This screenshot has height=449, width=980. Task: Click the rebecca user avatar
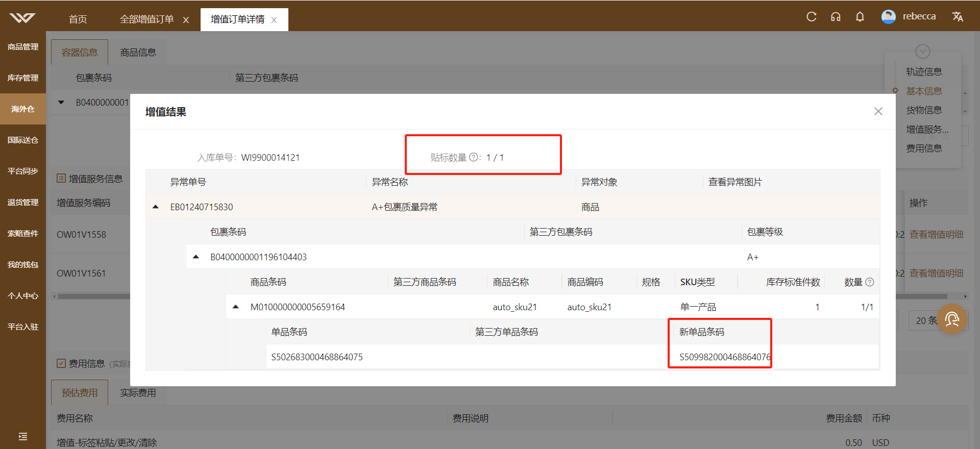point(889,16)
